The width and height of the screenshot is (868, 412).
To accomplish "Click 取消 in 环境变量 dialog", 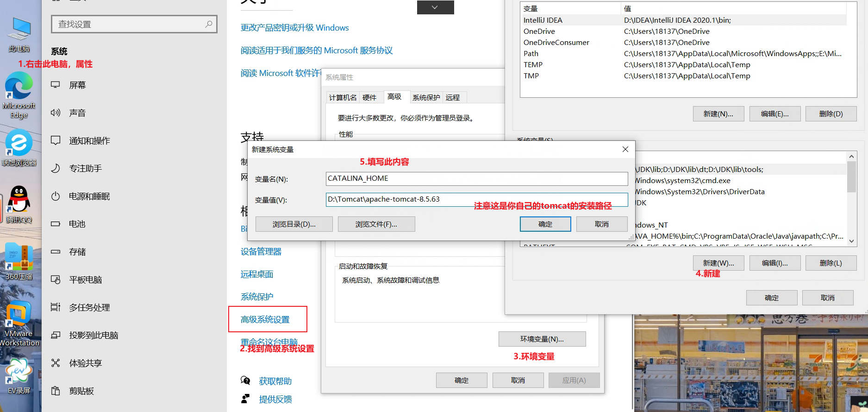I will tap(828, 298).
